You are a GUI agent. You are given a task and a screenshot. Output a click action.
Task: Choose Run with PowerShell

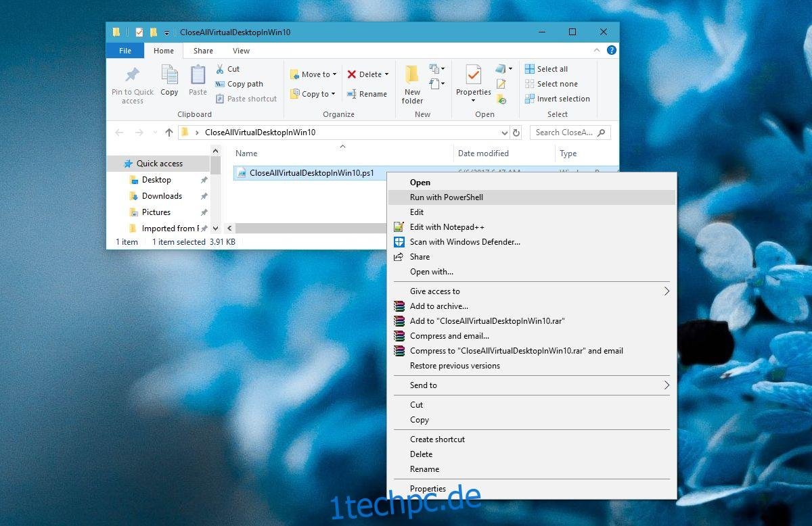click(532, 197)
